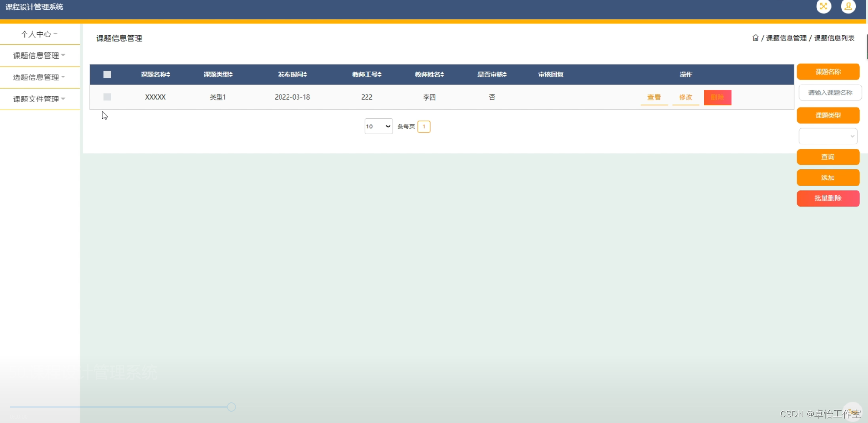
Task: Click the 课程设计管理系统 title
Action: pos(34,7)
